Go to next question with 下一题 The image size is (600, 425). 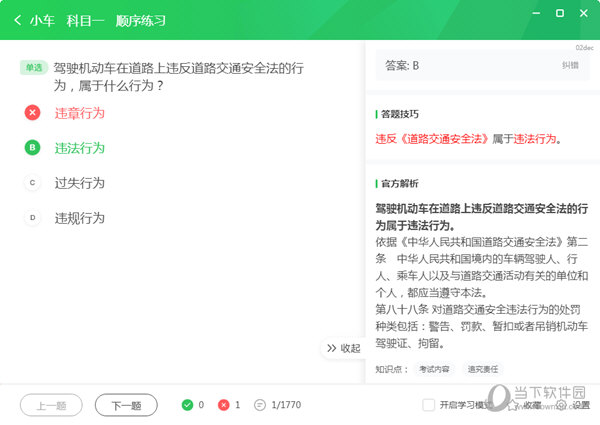point(126,405)
